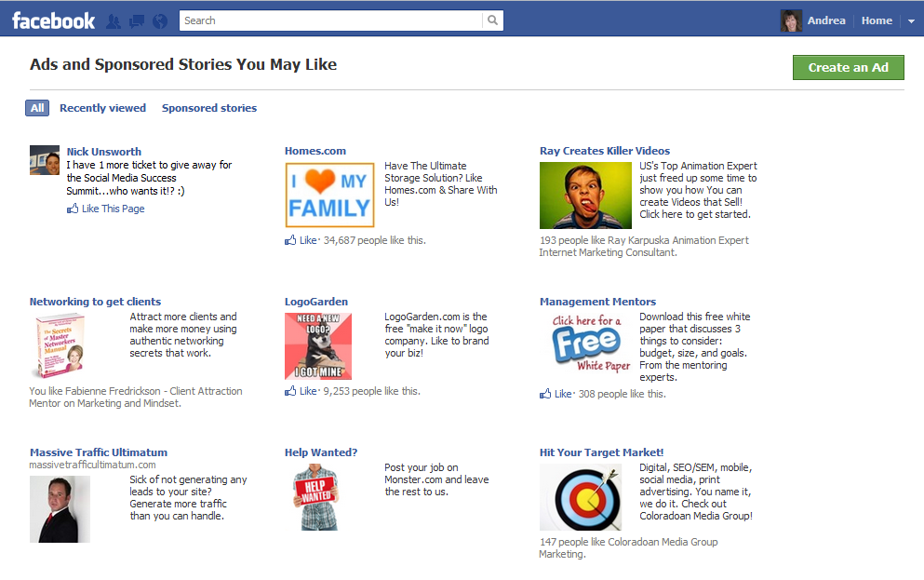Click the 'Attract more clients' ad description
This screenshot has width=924, height=580.
tap(183, 335)
